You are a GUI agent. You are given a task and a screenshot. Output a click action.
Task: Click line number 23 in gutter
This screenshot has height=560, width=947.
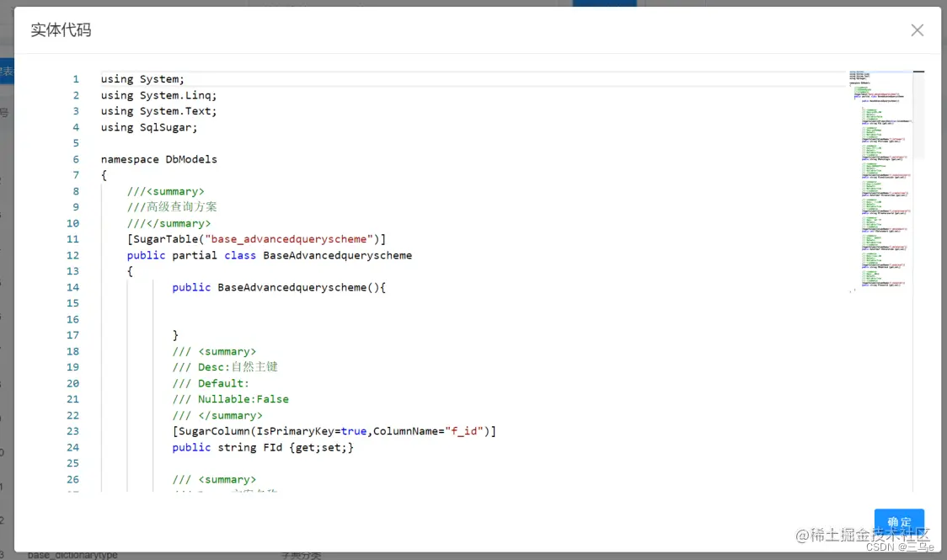(x=72, y=431)
